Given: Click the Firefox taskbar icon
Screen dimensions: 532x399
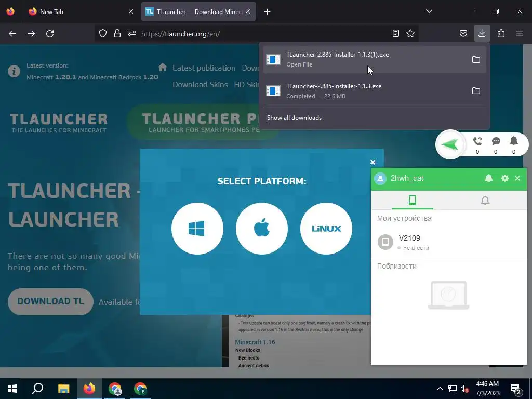Looking at the screenshot, I should pos(89,389).
